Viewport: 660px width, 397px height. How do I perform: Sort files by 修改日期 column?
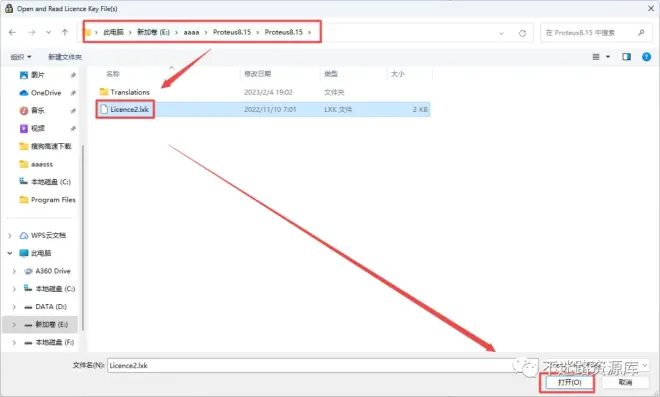(x=258, y=74)
